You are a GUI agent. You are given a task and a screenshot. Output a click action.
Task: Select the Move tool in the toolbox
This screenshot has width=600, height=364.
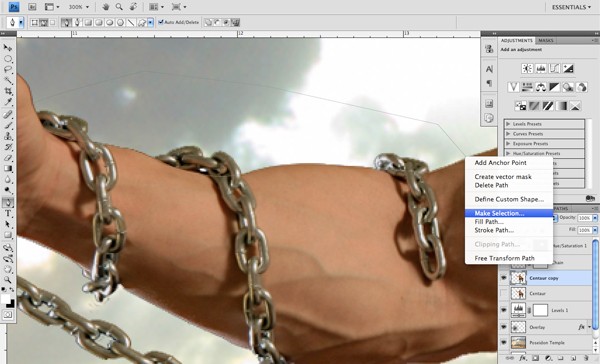pos(8,48)
